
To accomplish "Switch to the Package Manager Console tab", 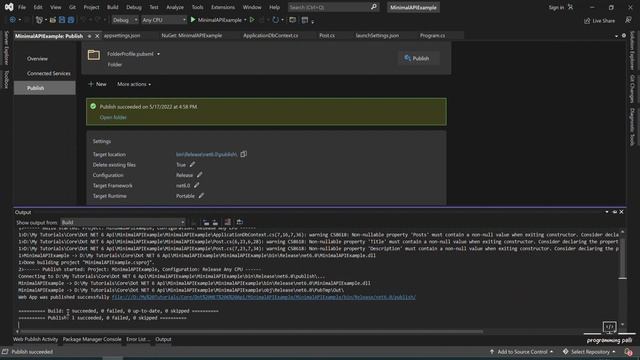I will coord(92,339).
